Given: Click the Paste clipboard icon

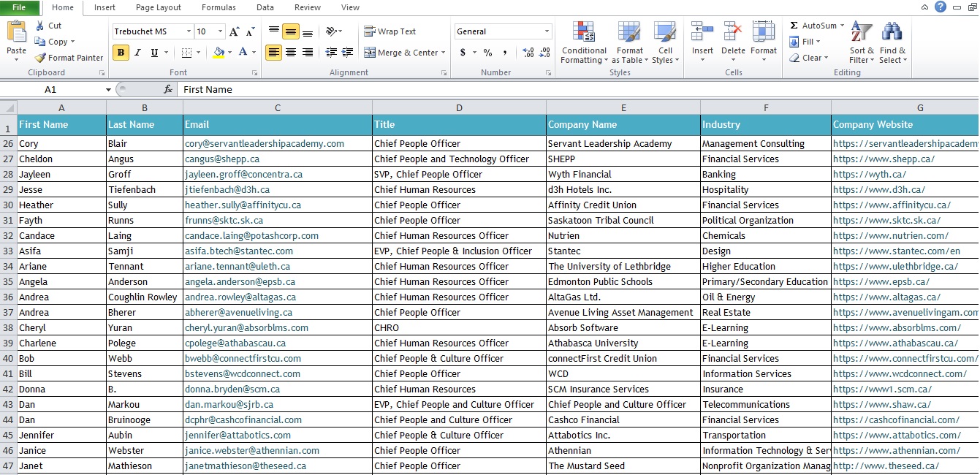Looking at the screenshot, I should (x=16, y=32).
